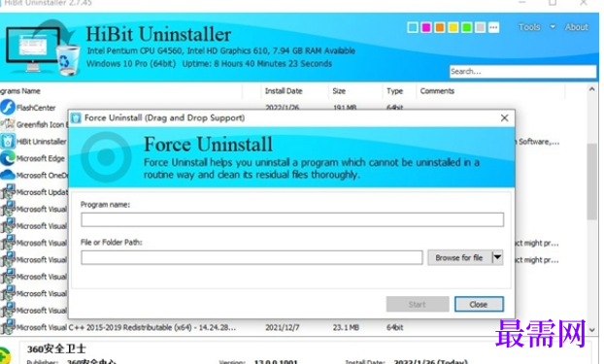Image resolution: width=604 pixels, height=364 pixels.
Task: Click the Browse for file button
Action: 459,257
